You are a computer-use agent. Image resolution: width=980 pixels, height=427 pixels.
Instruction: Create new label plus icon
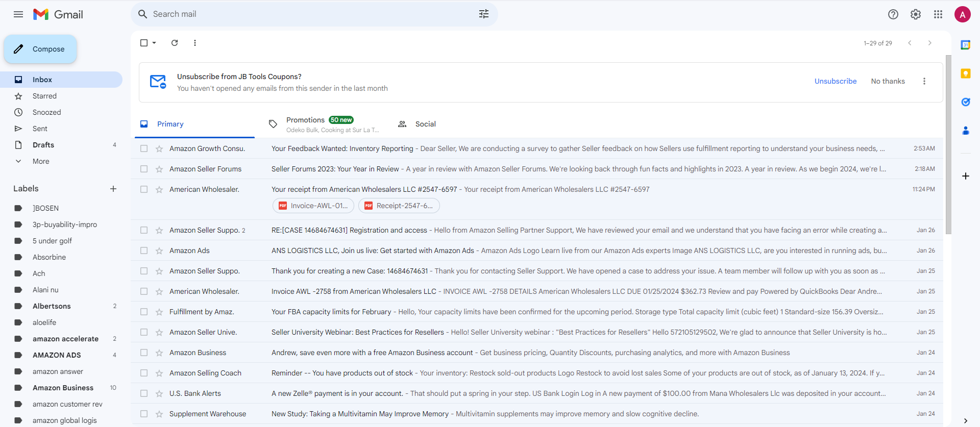113,189
